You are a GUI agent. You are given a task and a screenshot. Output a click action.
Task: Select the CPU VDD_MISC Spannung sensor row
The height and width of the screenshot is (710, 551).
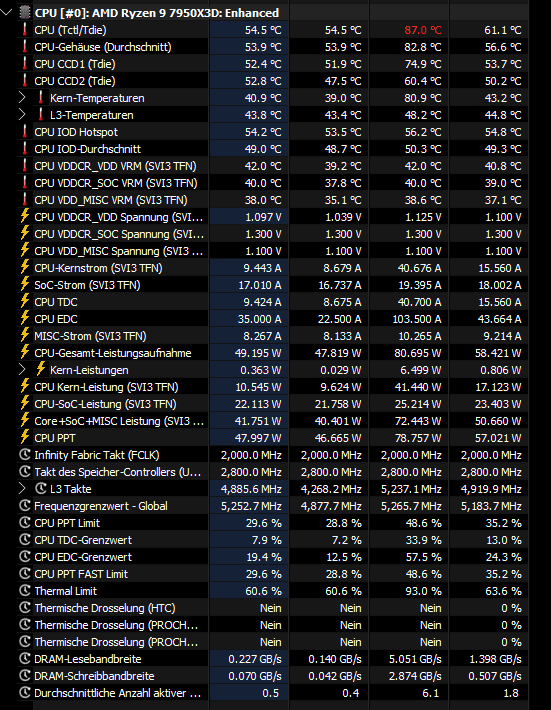273,250
